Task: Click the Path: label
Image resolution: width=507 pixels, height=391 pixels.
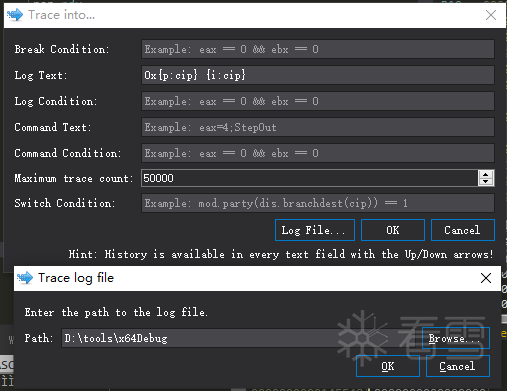Action: 39,338
